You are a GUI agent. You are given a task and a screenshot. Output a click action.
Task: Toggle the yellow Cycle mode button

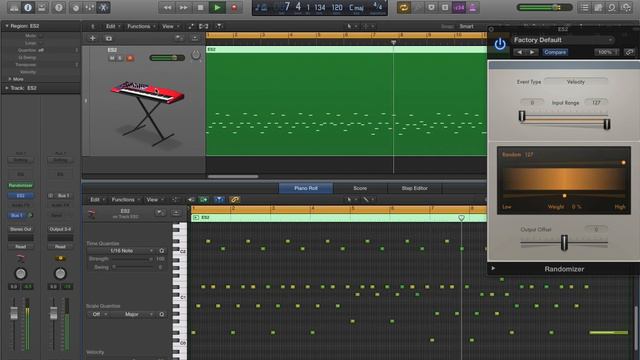(404, 7)
